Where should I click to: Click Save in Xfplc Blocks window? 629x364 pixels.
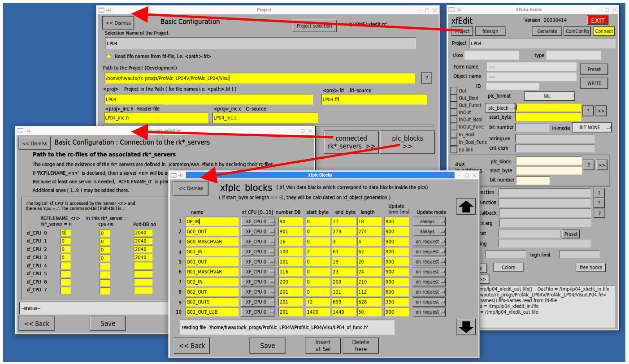[267, 346]
